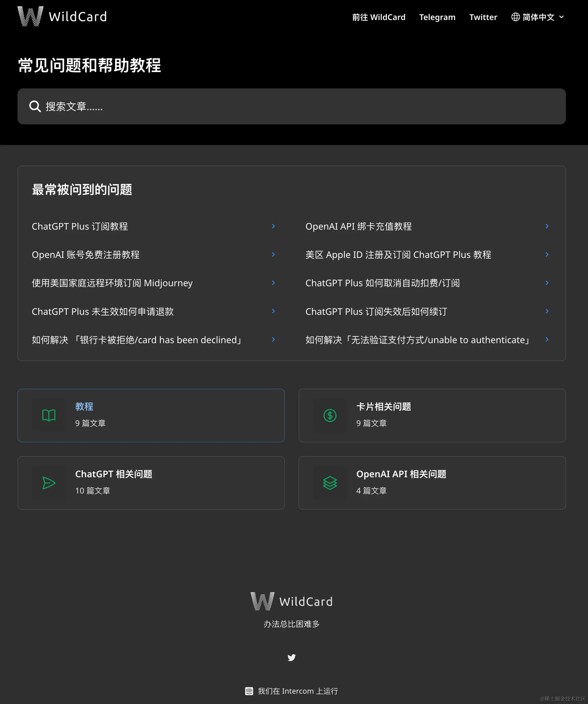Click the dollar icon for 卡片相关问题
Image resolution: width=588 pixels, height=704 pixels.
point(330,415)
